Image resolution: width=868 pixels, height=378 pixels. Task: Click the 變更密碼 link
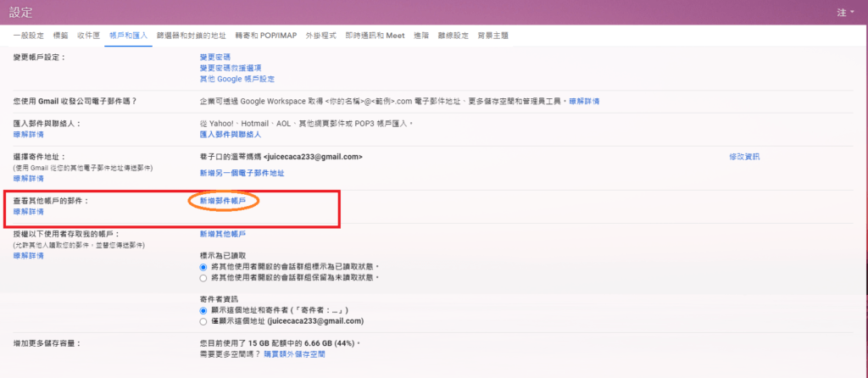[x=214, y=57]
